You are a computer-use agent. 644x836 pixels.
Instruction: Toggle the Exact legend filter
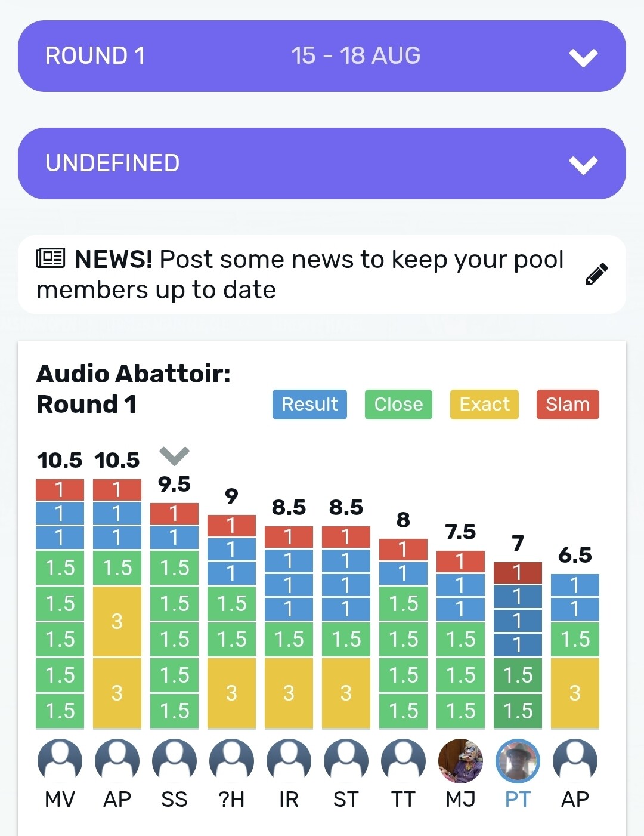click(484, 405)
